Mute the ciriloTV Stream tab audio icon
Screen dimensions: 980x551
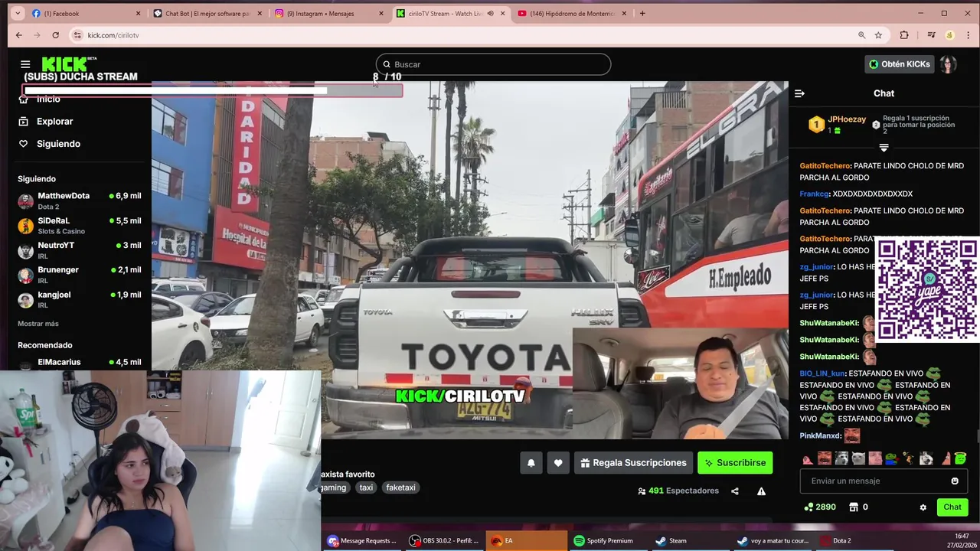490,14
